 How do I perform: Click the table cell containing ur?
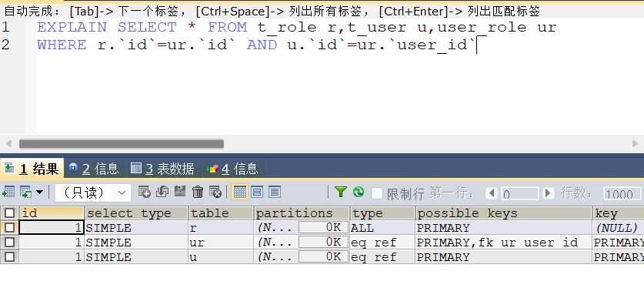[x=221, y=243]
